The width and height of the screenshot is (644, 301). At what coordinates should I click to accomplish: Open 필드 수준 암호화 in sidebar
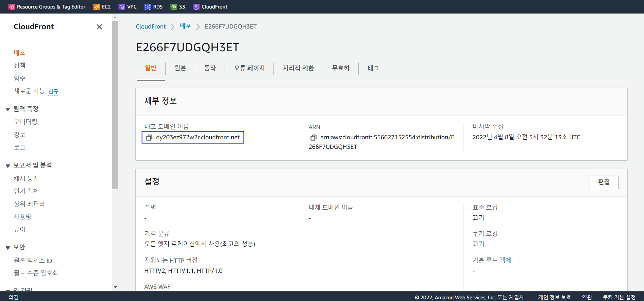[36, 273]
